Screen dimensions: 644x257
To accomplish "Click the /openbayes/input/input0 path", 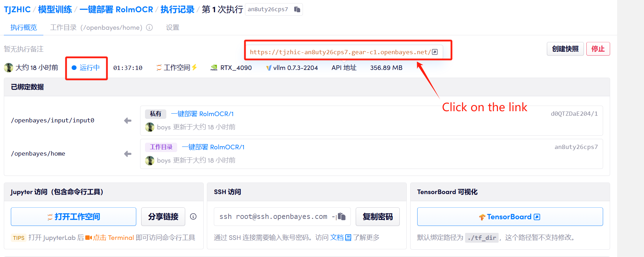I will click(53, 120).
